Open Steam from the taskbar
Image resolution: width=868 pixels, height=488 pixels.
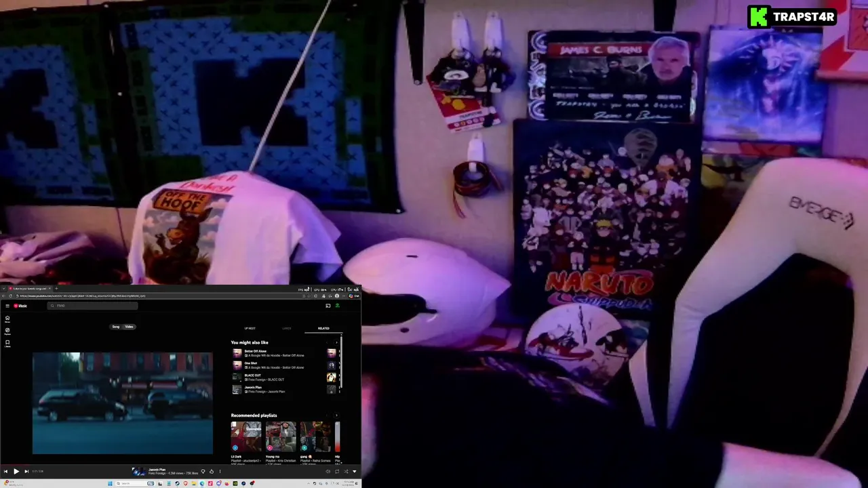pos(178,483)
